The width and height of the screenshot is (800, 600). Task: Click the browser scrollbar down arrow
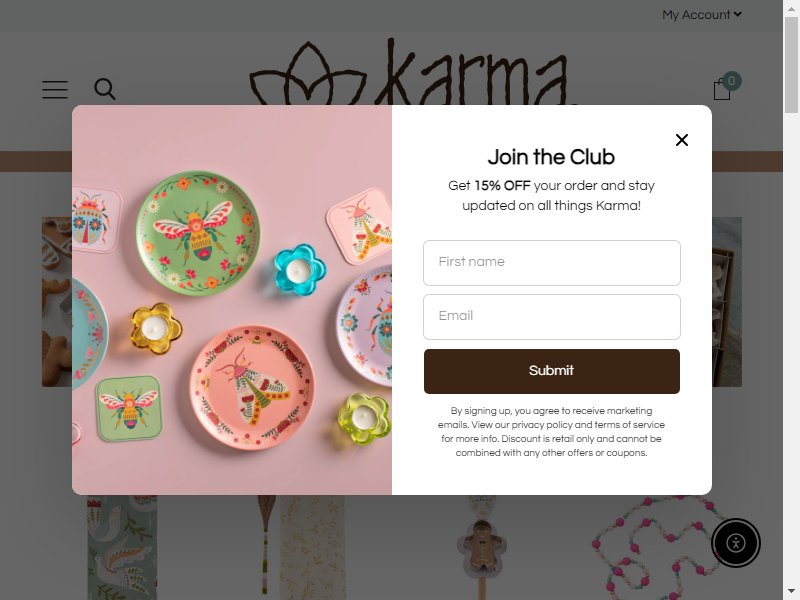pyautogui.click(x=791, y=592)
